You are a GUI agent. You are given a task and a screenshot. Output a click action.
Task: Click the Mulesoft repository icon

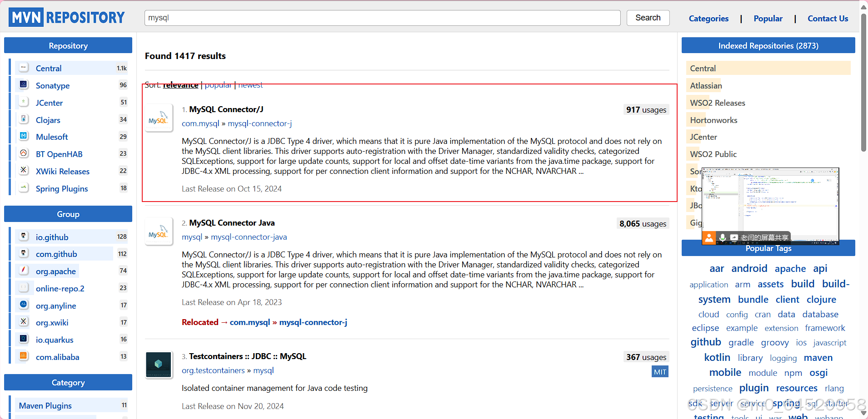pos(24,136)
